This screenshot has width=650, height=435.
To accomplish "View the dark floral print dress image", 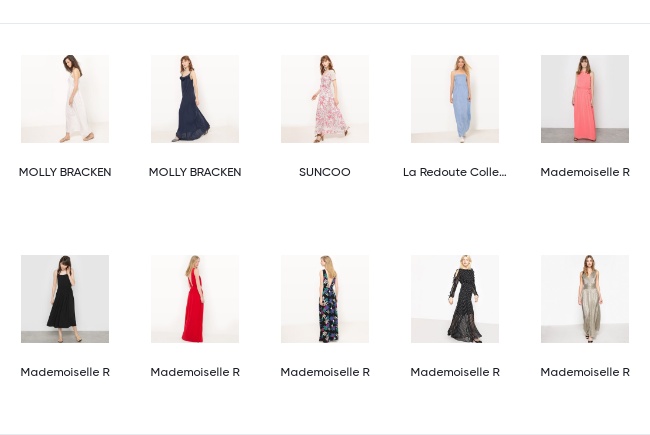I will point(325,299).
